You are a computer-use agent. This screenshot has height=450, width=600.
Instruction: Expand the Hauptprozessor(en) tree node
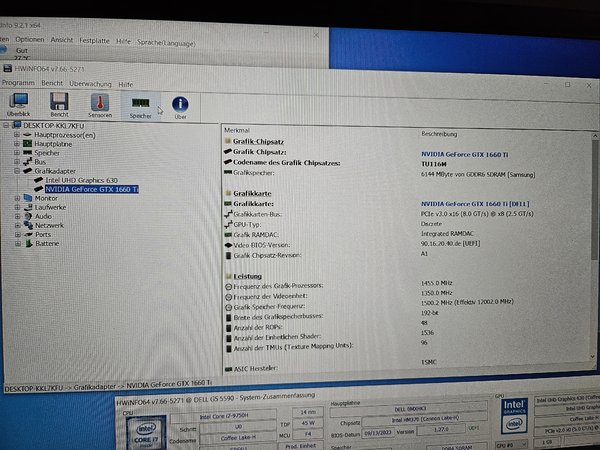point(16,135)
